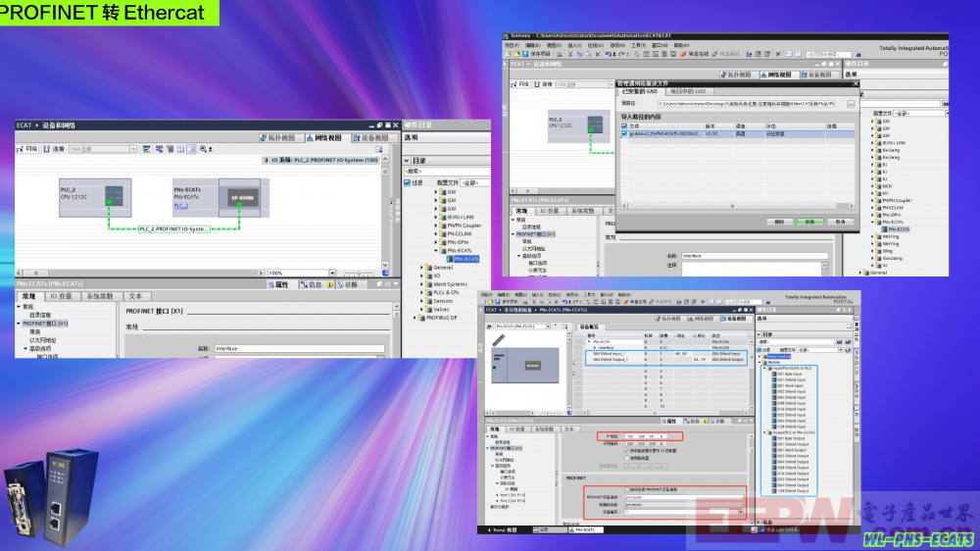Toggle 自动生成 PROFINET 设备名称 checkbox
980x551 pixels.
coord(627,489)
